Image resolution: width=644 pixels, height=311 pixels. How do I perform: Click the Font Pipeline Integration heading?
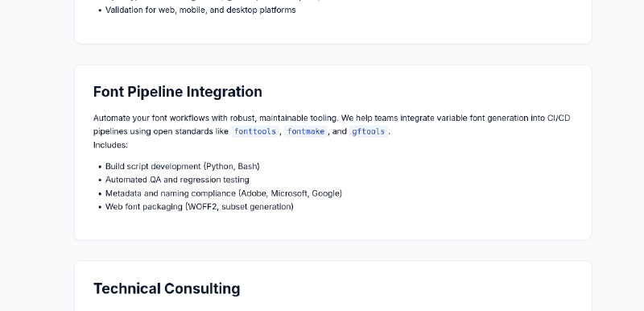pyautogui.click(x=177, y=92)
